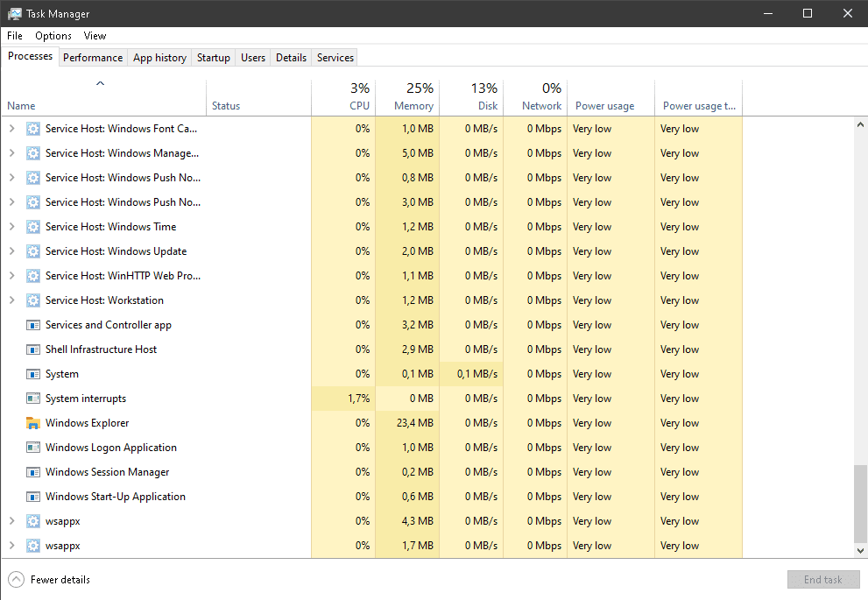Click the Fewer details link text

point(60,580)
